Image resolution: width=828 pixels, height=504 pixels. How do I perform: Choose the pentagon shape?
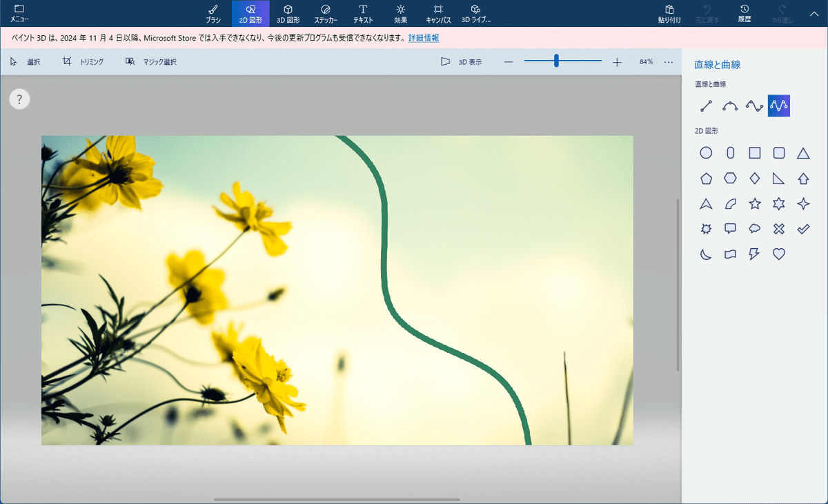706,179
